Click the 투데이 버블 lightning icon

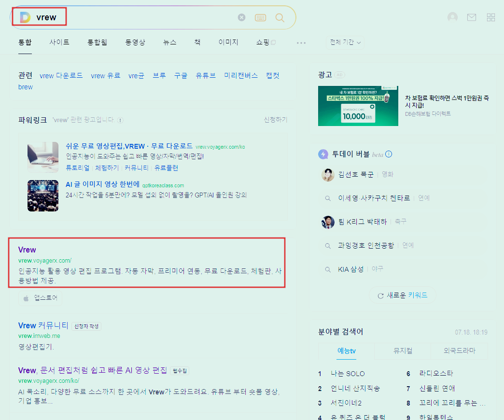click(323, 154)
